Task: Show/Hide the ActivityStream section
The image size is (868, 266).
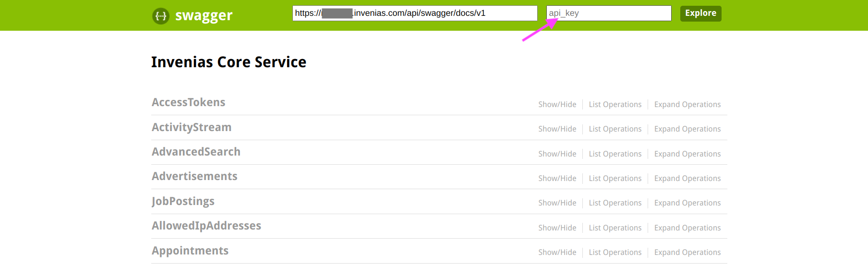Action: [x=557, y=129]
